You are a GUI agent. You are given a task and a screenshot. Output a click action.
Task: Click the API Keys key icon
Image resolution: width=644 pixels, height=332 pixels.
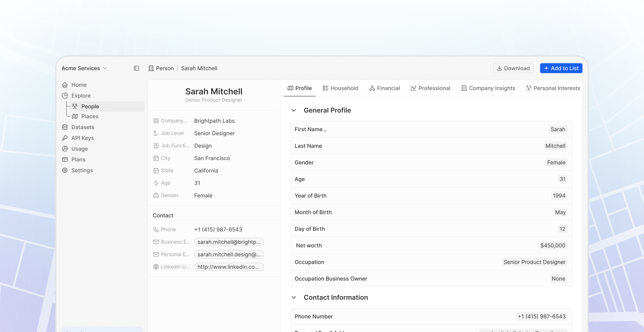(x=65, y=138)
